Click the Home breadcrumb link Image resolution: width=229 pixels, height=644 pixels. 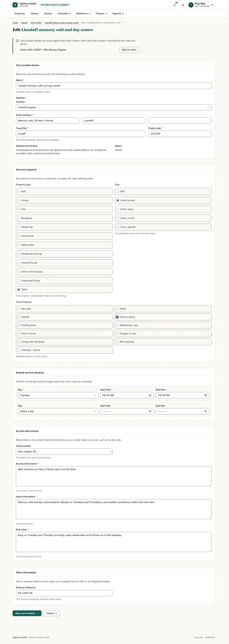tap(15, 23)
